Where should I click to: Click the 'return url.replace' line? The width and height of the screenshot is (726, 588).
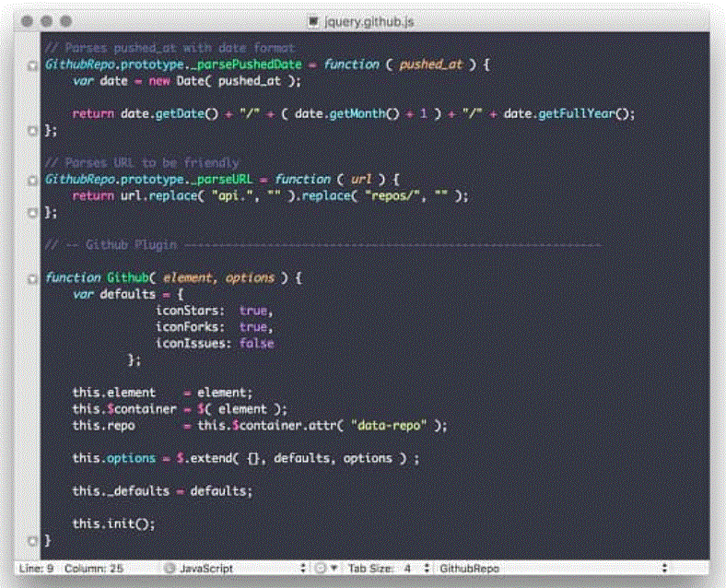click(x=270, y=195)
